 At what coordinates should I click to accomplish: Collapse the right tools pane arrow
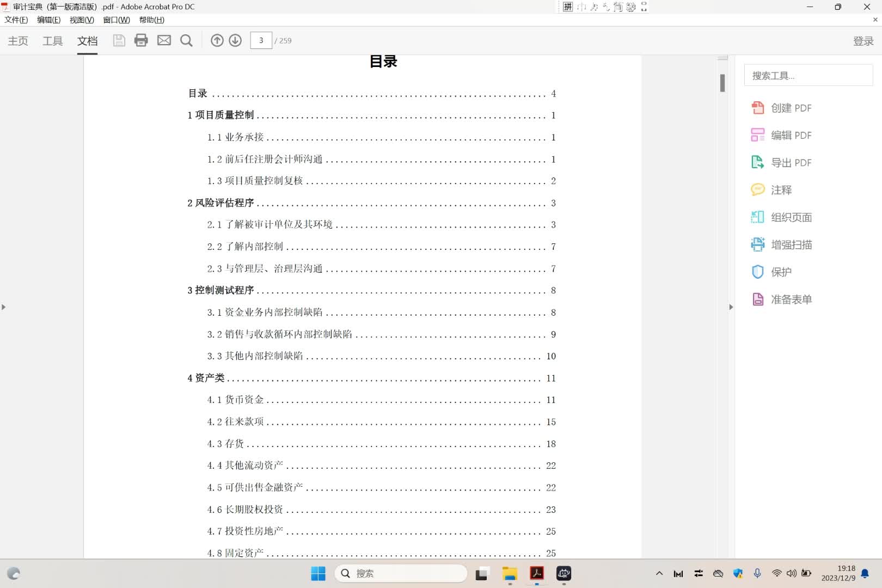click(731, 307)
